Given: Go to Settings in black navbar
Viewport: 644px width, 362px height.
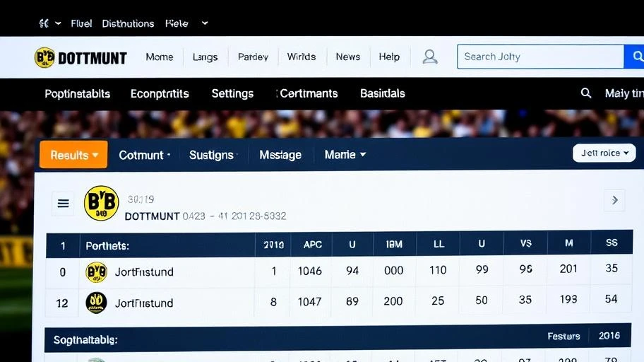Looking at the screenshot, I should tap(232, 93).
